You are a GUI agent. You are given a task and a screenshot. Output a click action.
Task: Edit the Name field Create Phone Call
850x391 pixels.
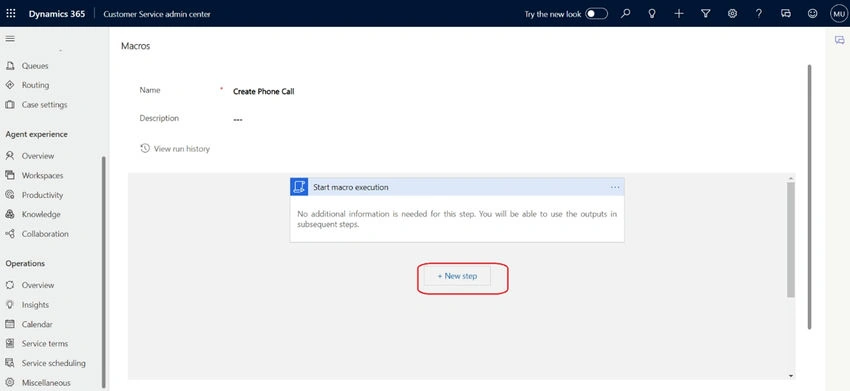(x=263, y=92)
